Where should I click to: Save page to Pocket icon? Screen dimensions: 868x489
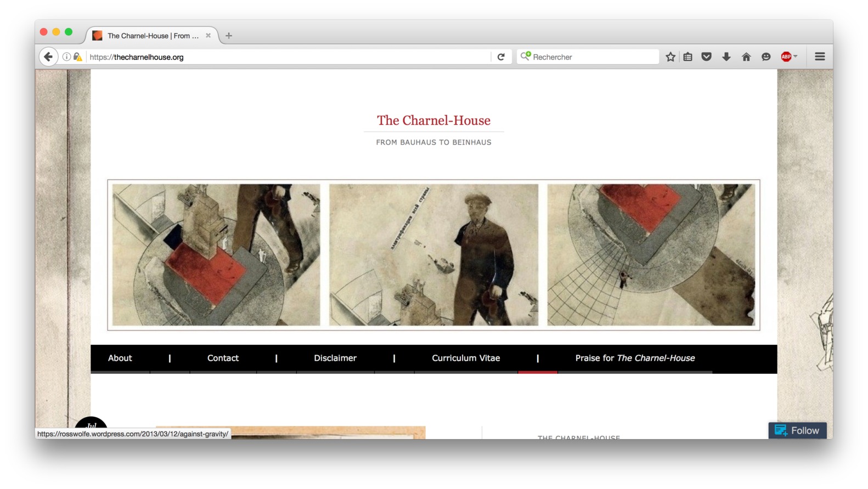click(x=707, y=56)
